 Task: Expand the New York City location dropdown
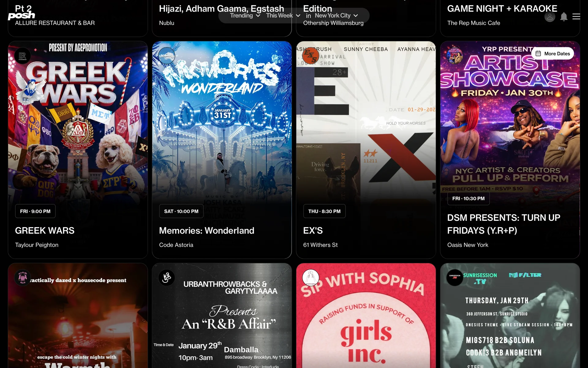pyautogui.click(x=336, y=16)
